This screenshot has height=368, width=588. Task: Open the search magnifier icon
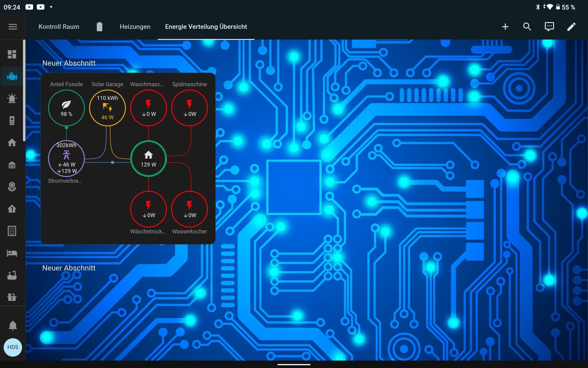527,27
